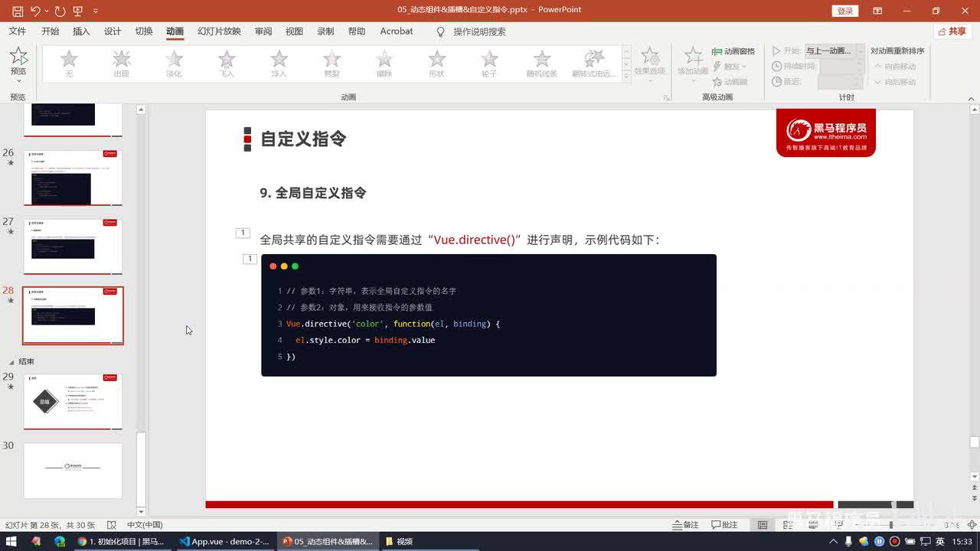This screenshot has height=551, width=980.
Task: Select the Split (劈裂) animation effect
Action: point(332,63)
